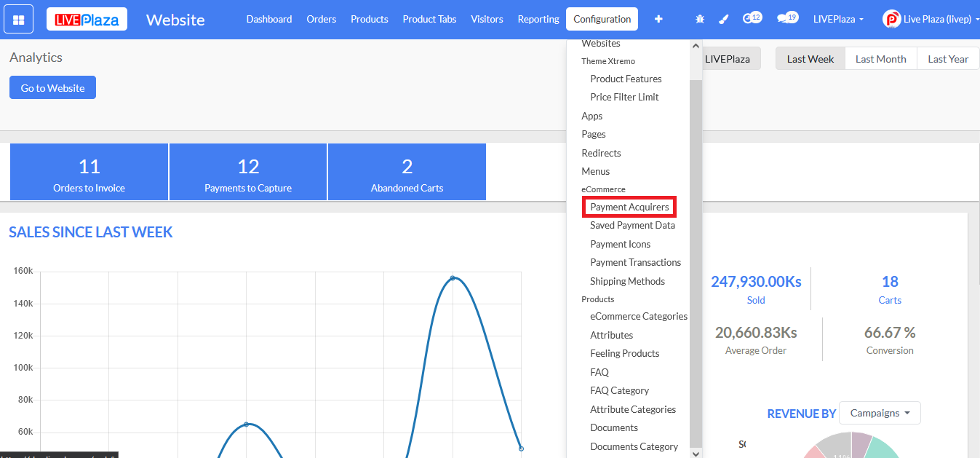The image size is (980, 458).
Task: Click the plus icon in navbar
Action: (x=658, y=19)
